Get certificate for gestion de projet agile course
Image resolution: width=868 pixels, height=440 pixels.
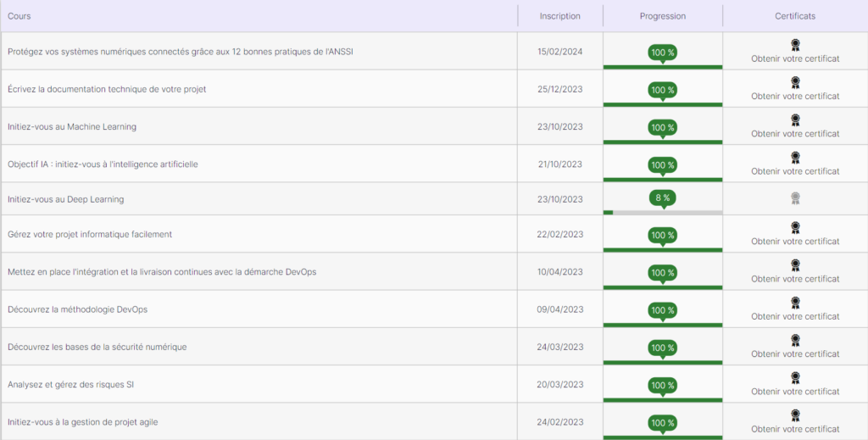point(795,430)
